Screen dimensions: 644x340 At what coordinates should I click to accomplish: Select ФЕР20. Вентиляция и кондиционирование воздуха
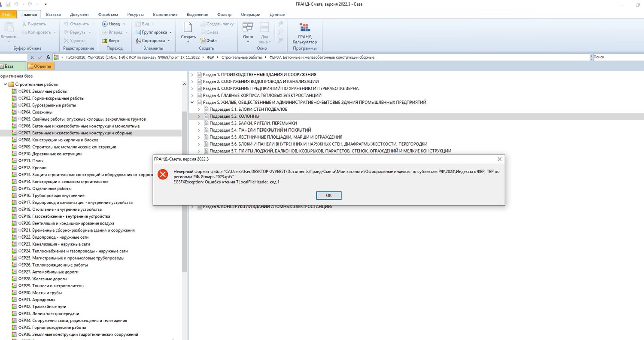coord(63,223)
